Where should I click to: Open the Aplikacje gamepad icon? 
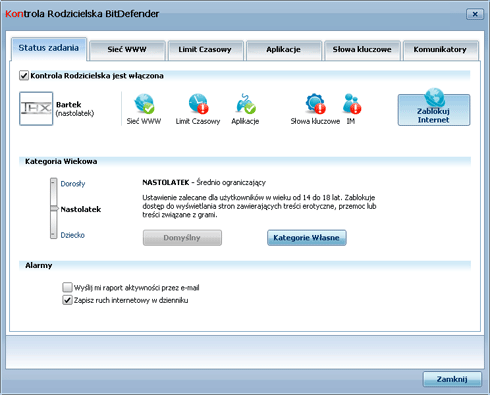click(x=245, y=104)
